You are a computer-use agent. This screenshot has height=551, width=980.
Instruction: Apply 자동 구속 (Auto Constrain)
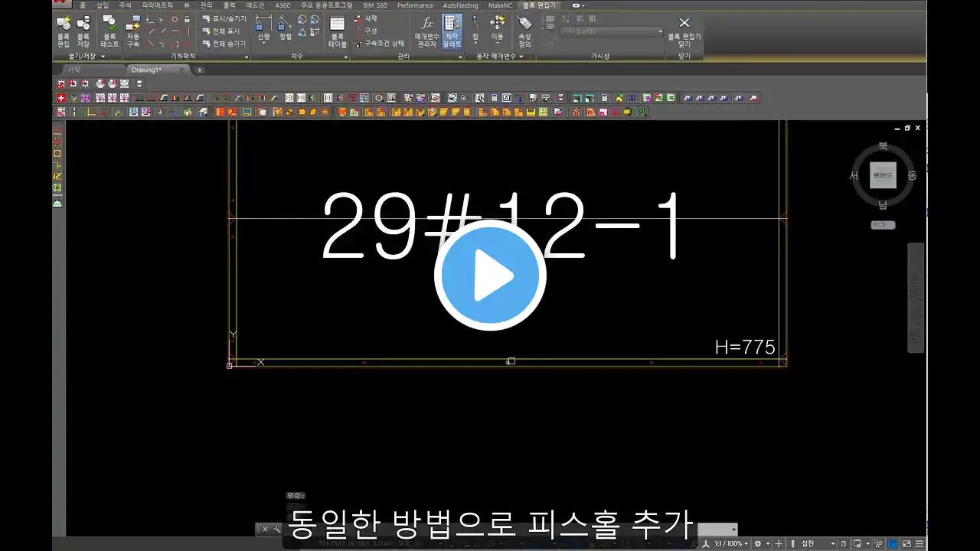tap(133, 32)
